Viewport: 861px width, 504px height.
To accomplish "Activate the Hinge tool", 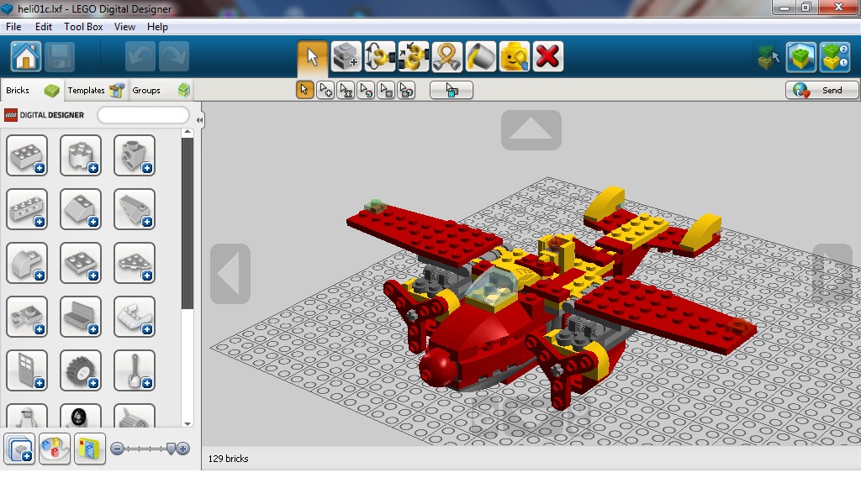I will pos(380,57).
